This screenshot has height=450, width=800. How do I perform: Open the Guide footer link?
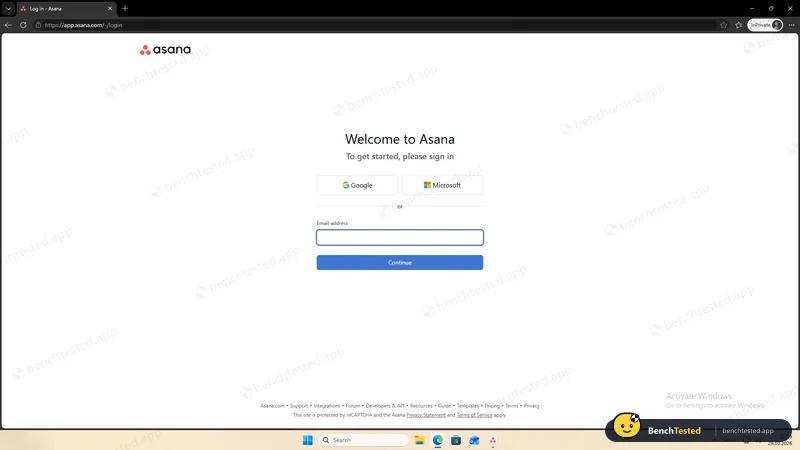444,406
